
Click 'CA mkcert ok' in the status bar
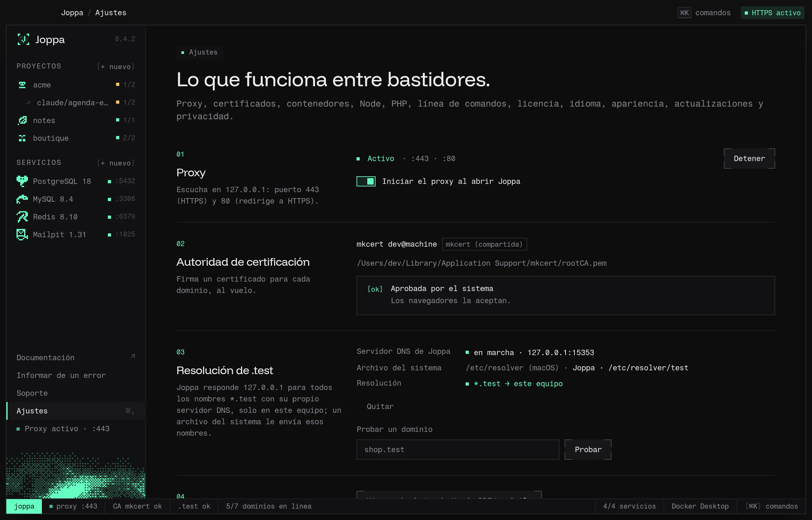[137, 506]
